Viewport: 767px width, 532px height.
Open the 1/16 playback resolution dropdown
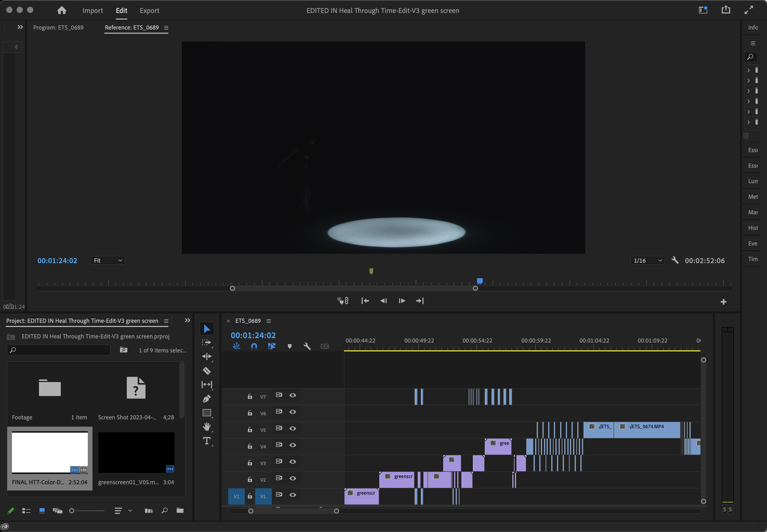tap(647, 260)
